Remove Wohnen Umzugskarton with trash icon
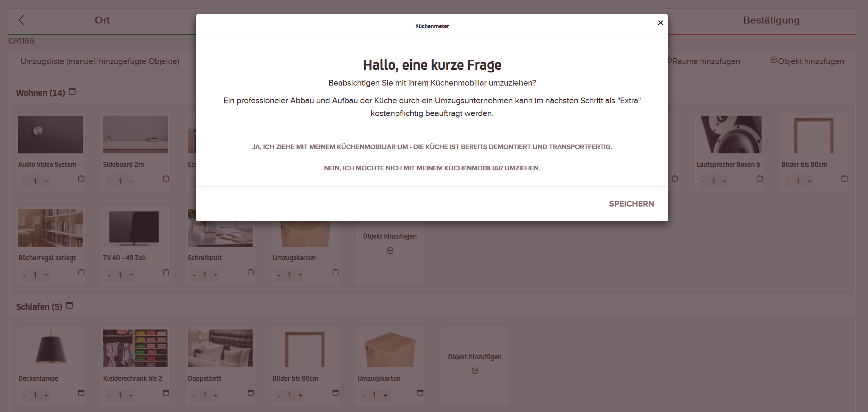 click(x=335, y=272)
